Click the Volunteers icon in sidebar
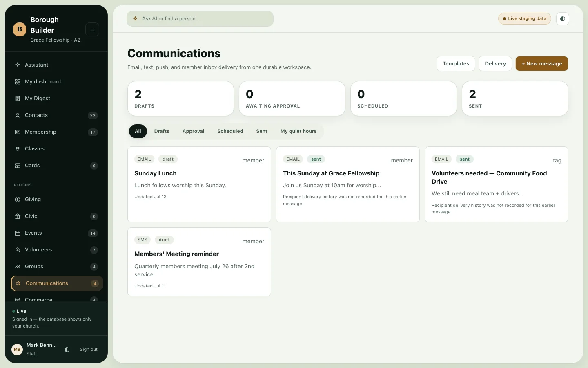The image size is (588, 368). click(18, 250)
